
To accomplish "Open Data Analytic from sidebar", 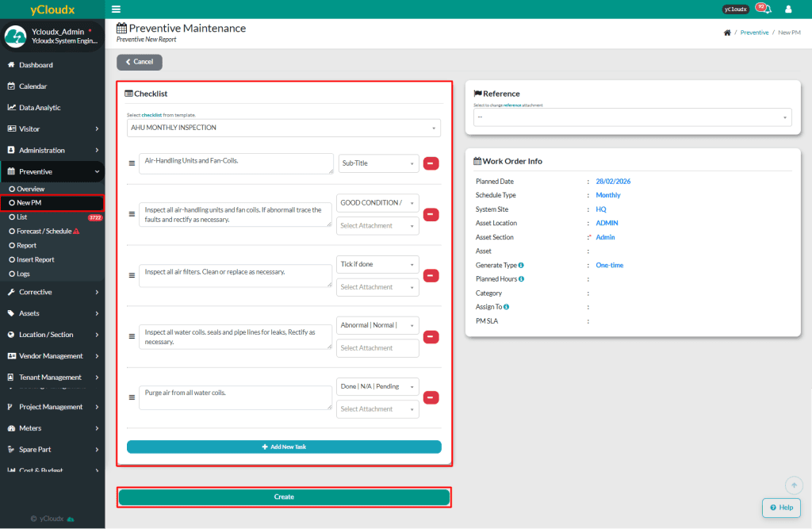I will click(40, 108).
